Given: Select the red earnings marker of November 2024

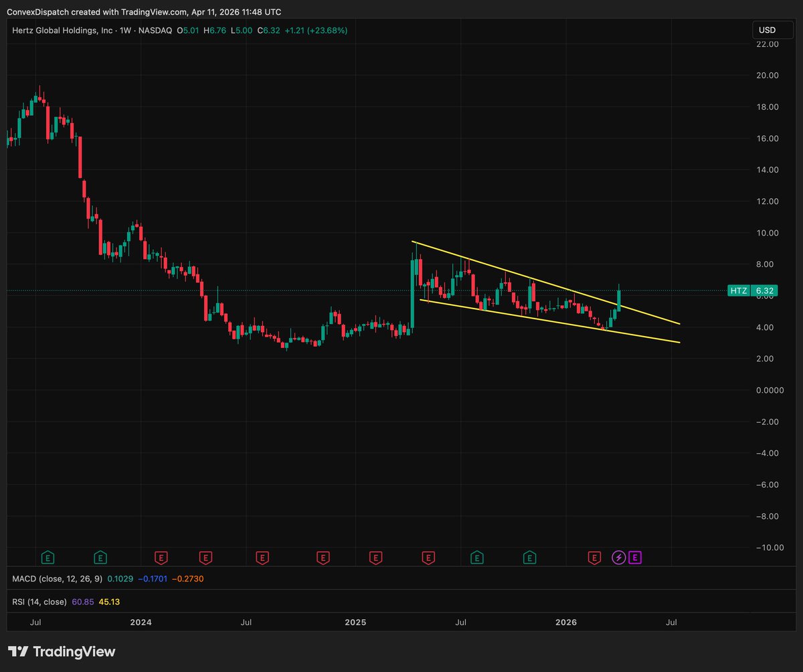Looking at the screenshot, I should 323,557.
